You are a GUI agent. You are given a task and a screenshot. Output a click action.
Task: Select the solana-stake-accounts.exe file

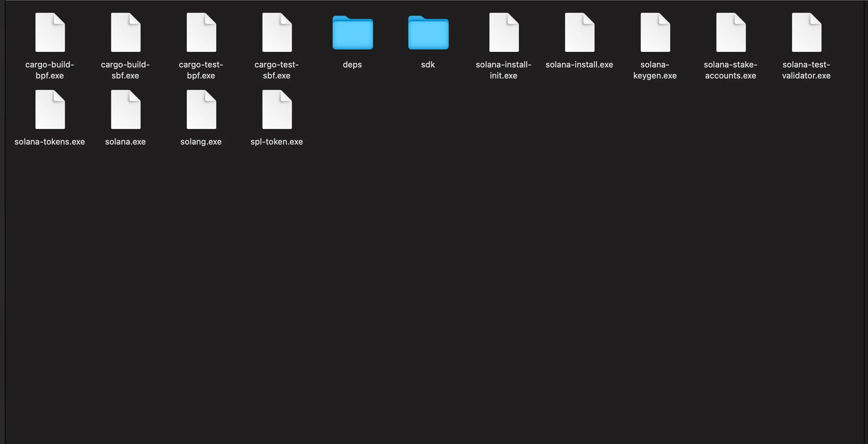[730, 32]
